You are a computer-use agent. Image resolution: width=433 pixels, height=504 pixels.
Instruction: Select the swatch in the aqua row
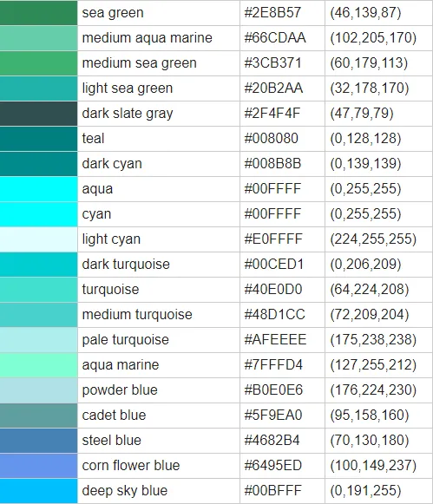point(38,189)
